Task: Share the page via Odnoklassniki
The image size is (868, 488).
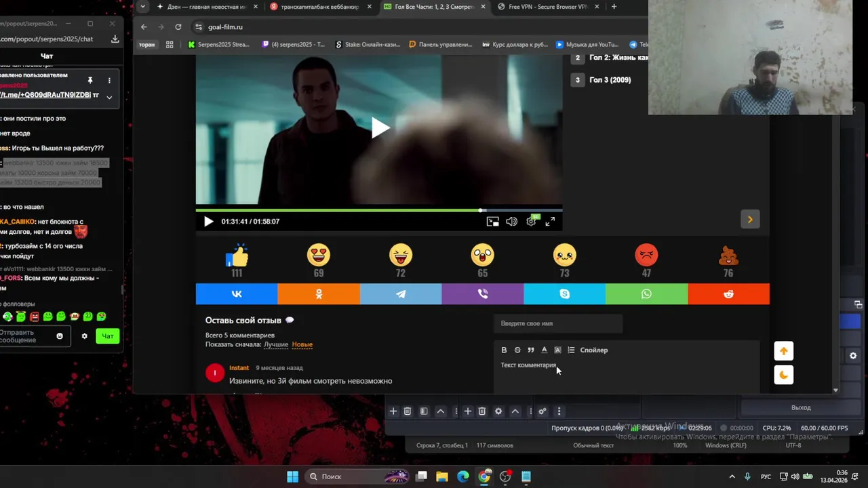Action: click(319, 294)
